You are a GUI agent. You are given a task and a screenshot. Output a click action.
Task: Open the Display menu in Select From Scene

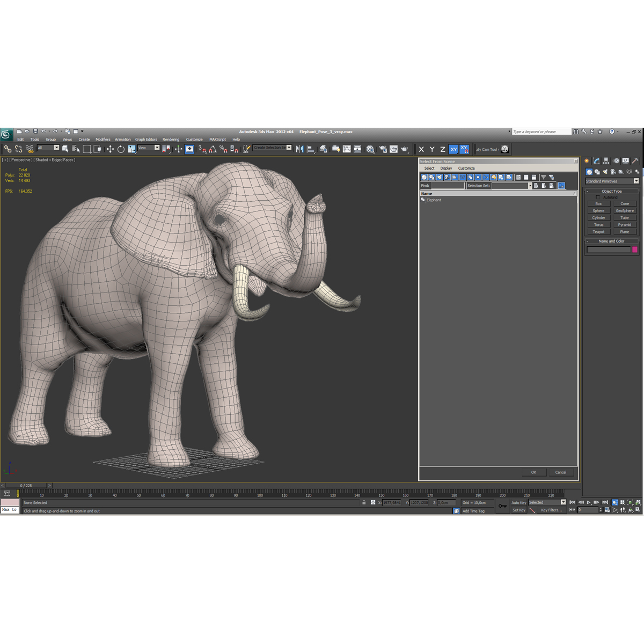(x=446, y=168)
